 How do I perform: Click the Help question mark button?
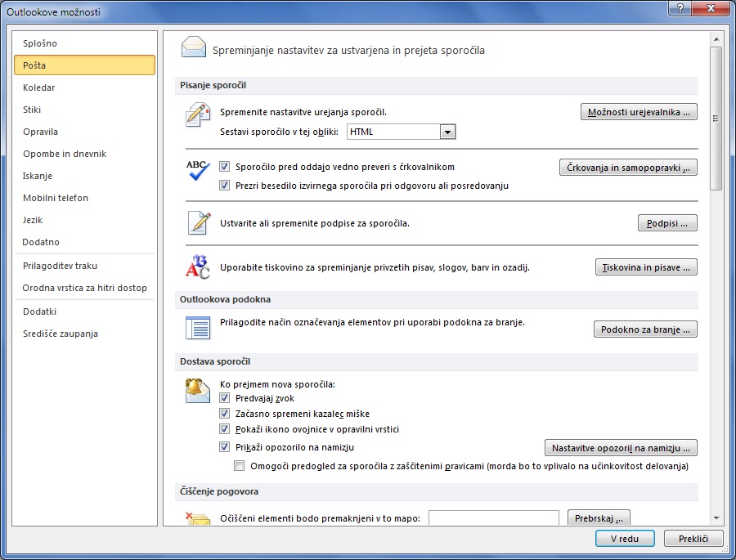(x=680, y=8)
